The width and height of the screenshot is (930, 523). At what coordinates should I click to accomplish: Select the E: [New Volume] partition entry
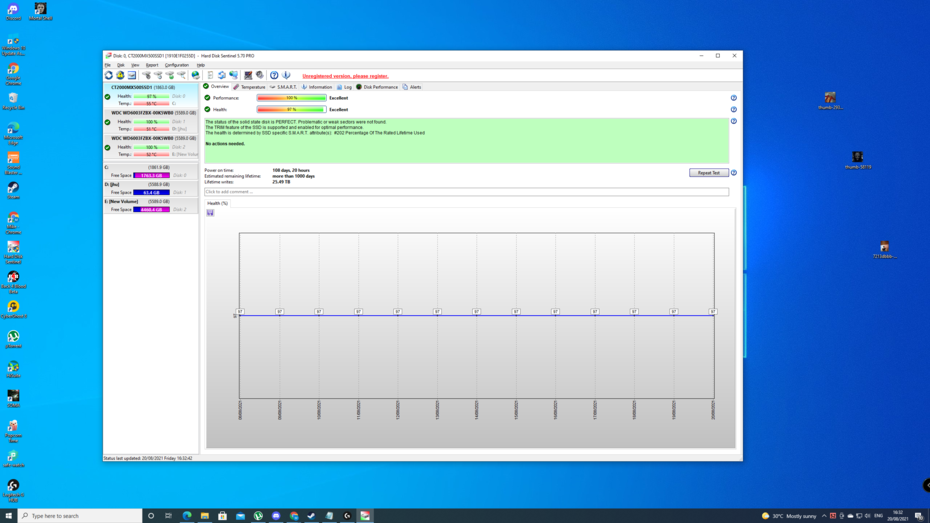click(x=151, y=206)
